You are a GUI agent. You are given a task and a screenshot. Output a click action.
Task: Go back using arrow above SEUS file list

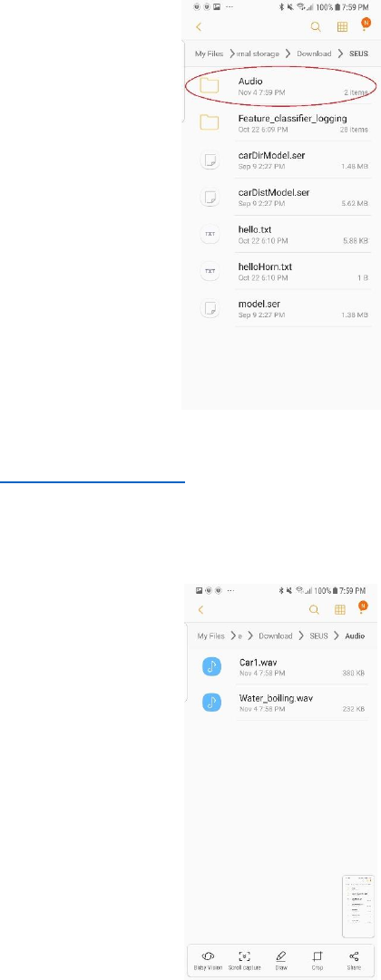click(x=199, y=27)
